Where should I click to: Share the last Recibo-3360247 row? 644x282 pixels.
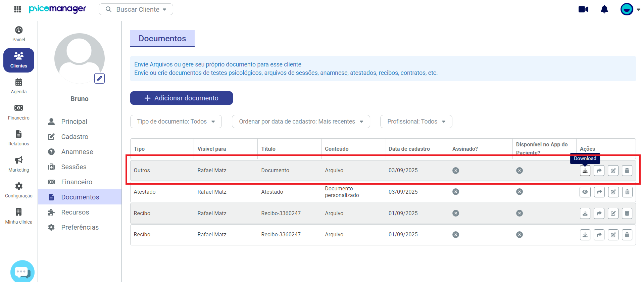click(x=599, y=235)
